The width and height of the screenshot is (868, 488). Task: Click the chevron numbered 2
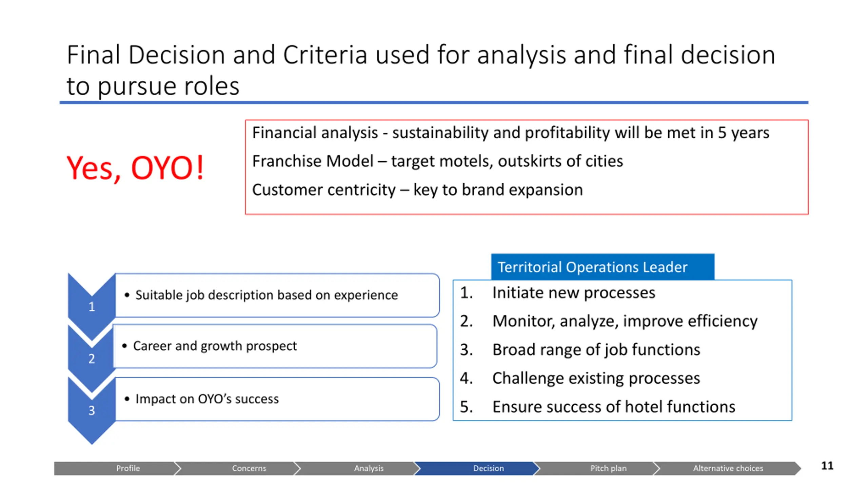coord(92,358)
